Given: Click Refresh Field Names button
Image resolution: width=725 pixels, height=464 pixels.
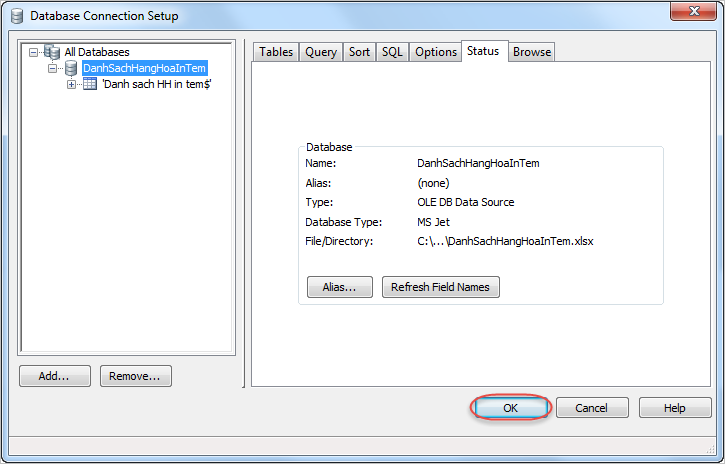Looking at the screenshot, I should [441, 287].
